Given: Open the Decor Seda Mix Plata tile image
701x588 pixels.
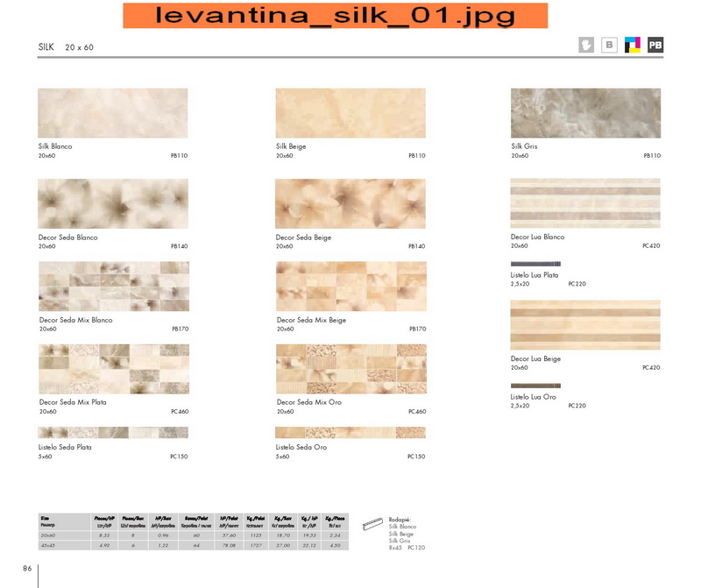Looking at the screenshot, I should [x=114, y=369].
